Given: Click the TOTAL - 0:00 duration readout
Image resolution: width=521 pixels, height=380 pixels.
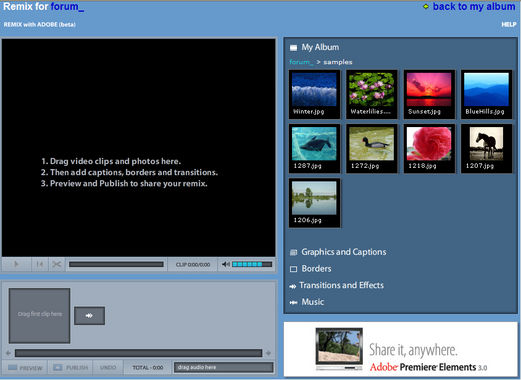Looking at the screenshot, I should pos(148,368).
